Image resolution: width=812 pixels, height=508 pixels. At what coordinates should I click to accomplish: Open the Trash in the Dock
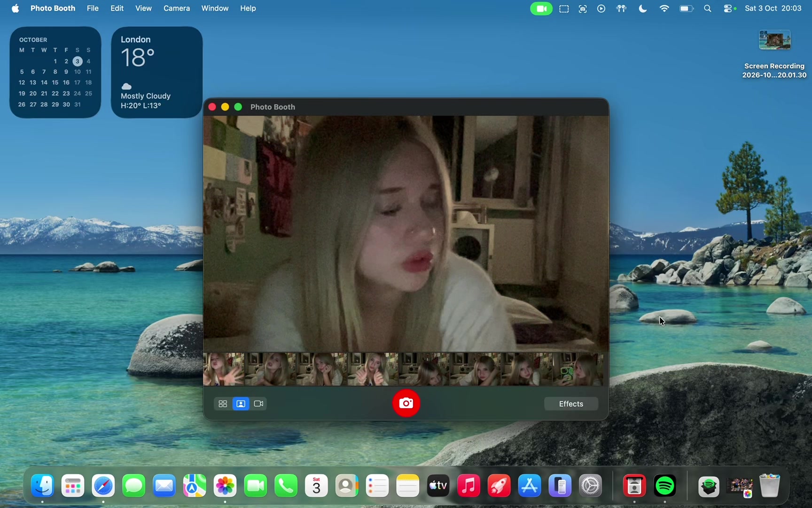point(770,485)
